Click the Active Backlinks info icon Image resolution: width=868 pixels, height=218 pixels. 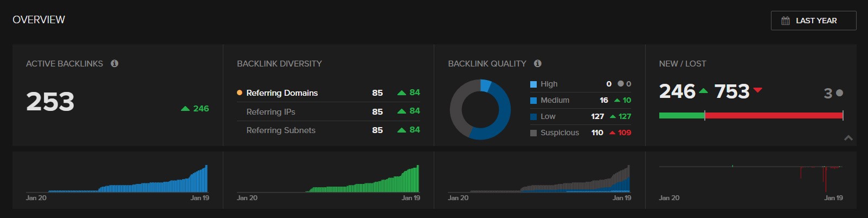tap(114, 63)
